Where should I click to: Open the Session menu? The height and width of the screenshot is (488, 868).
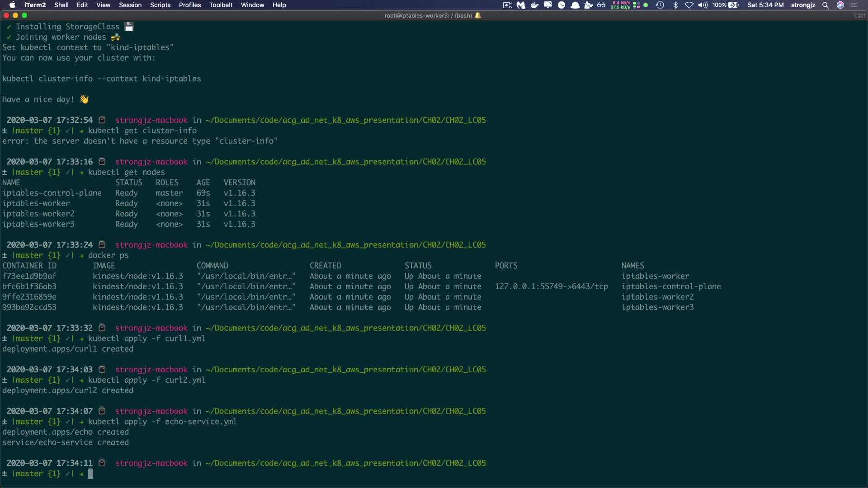coord(130,5)
